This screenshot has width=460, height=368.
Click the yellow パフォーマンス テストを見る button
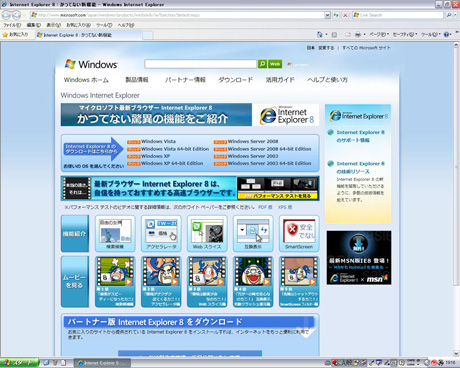(x=278, y=196)
